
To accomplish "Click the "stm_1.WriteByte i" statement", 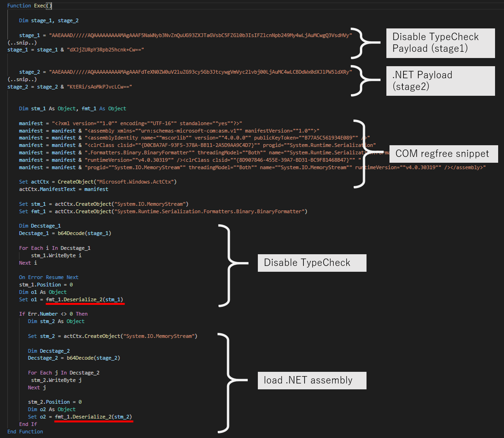I will coord(56,255).
